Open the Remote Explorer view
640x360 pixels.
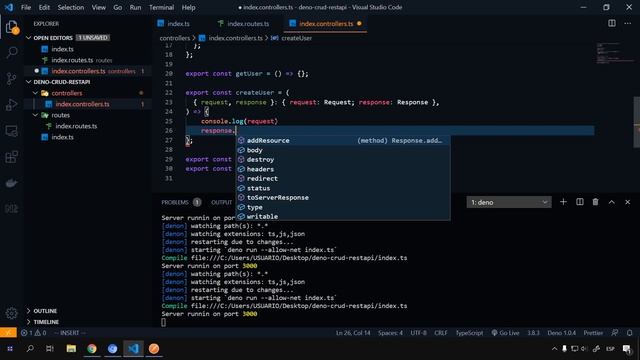(12, 131)
